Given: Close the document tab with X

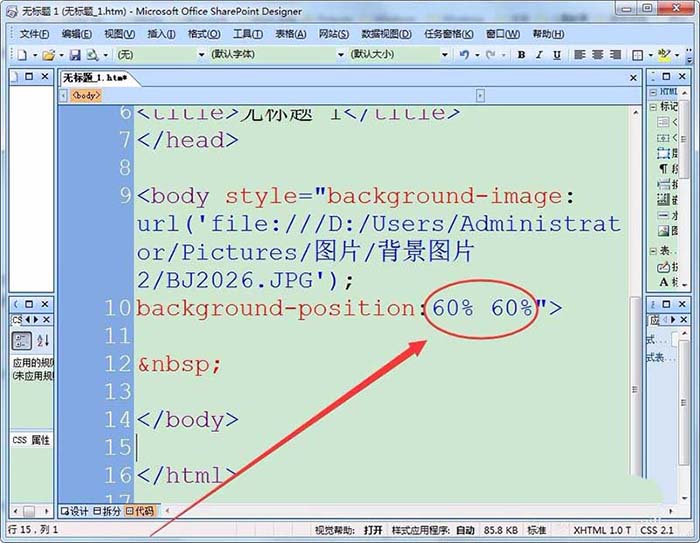Looking at the screenshot, I should click(x=633, y=78).
